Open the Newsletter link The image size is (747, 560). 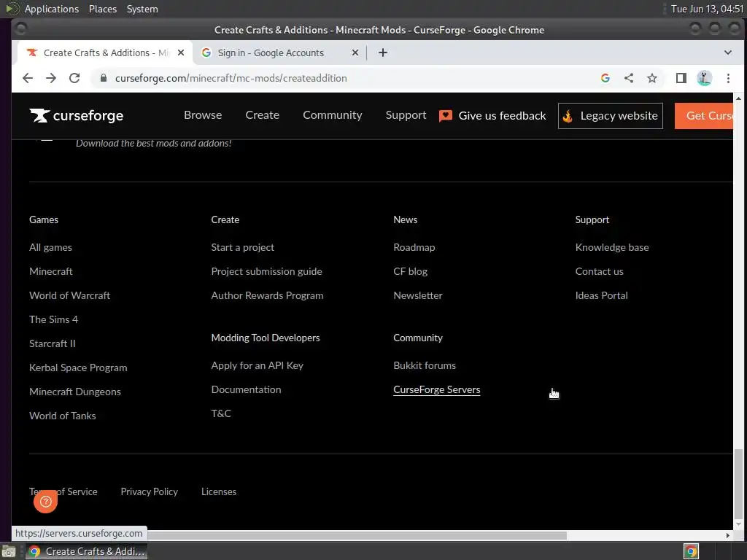click(x=418, y=296)
